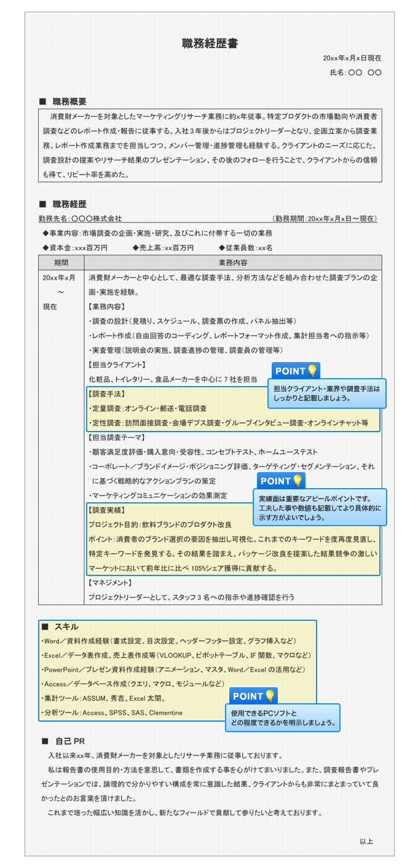Click the ・Word/資料作成経験 skill line
The image size is (418, 868).
click(169, 641)
